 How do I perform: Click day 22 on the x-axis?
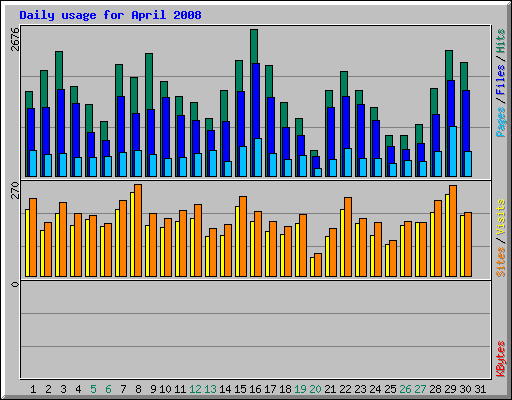(x=345, y=389)
